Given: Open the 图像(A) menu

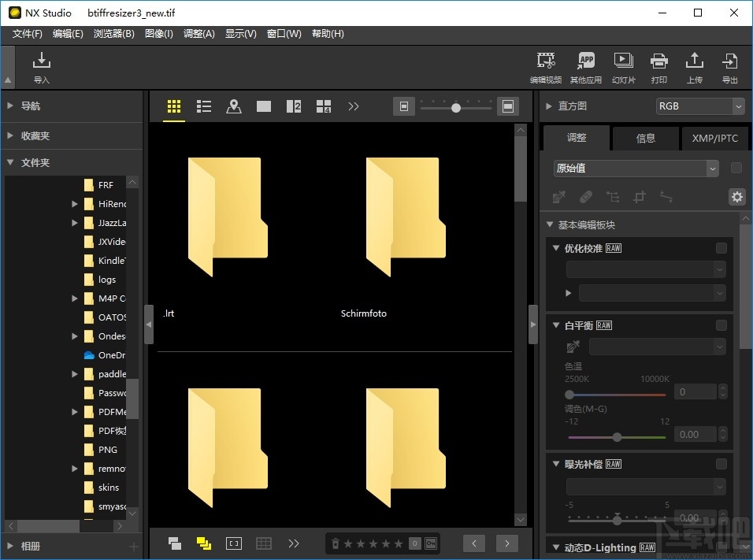Looking at the screenshot, I should pos(158,34).
